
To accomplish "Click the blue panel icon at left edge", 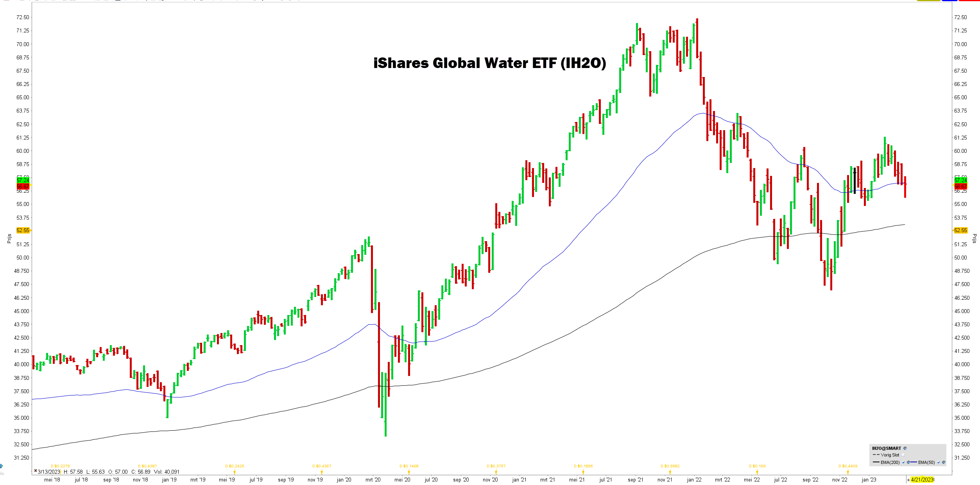I will pos(2,466).
